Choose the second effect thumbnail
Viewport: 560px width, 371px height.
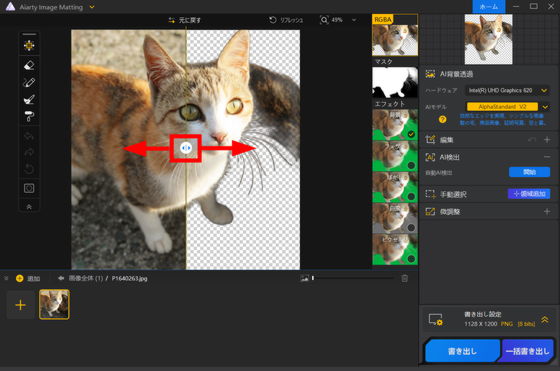(x=395, y=156)
